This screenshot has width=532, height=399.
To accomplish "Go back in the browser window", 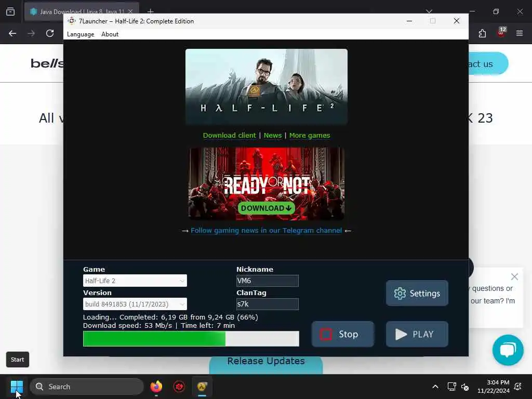I will pos(12,33).
